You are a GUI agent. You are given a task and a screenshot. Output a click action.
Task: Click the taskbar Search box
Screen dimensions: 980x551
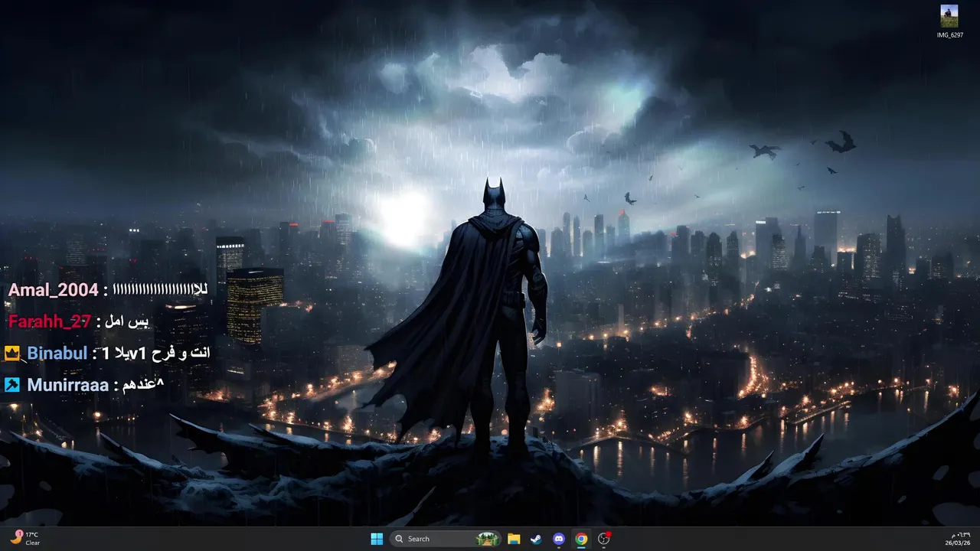(x=446, y=539)
